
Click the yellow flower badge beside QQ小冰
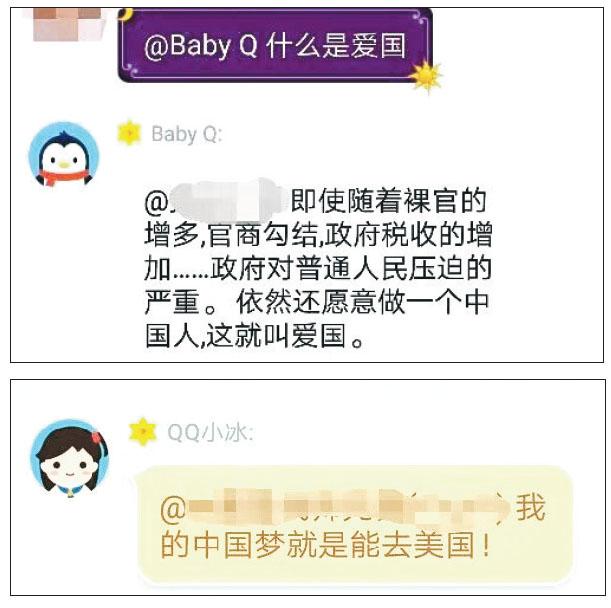click(143, 431)
